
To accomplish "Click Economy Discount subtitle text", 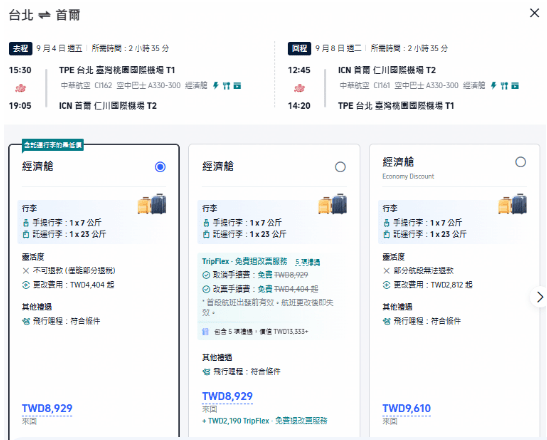I will point(408,177).
